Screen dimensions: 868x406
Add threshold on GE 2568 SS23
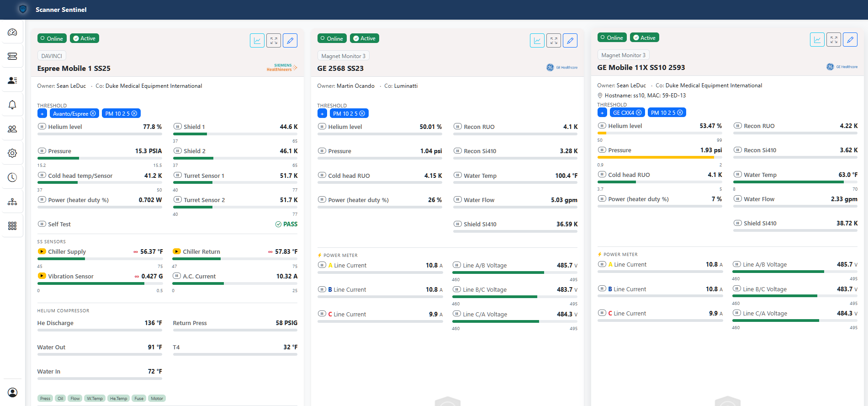tap(322, 113)
